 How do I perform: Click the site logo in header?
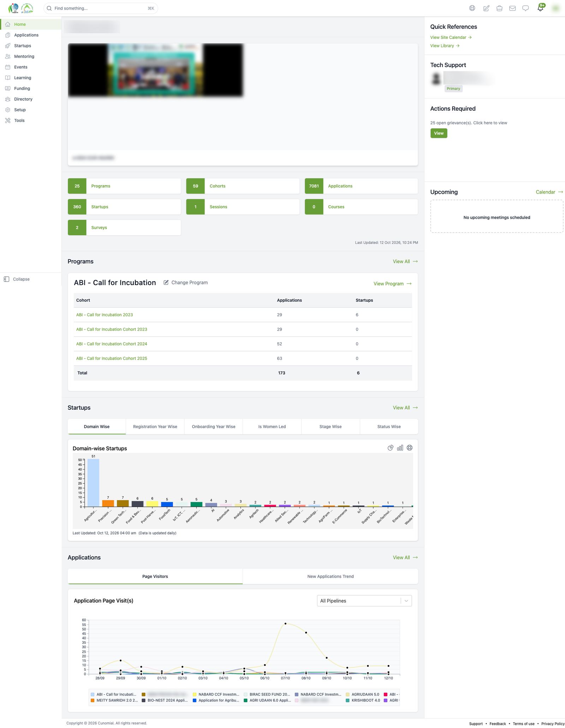point(20,8)
